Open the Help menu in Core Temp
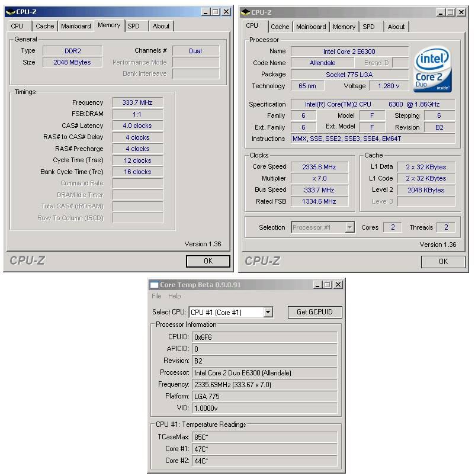 click(x=174, y=296)
